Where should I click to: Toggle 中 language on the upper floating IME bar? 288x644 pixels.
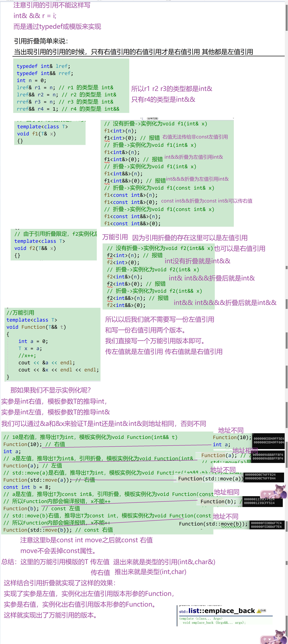coord(265,494)
